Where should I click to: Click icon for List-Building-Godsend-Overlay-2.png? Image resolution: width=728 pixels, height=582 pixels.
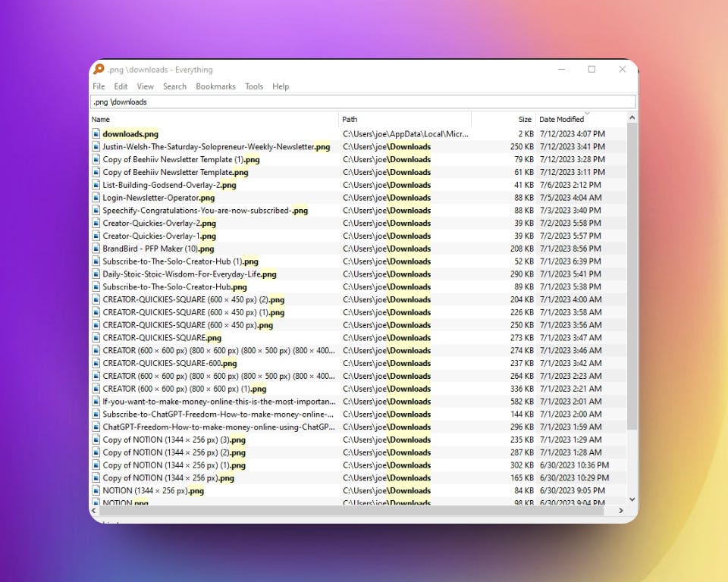(x=96, y=185)
